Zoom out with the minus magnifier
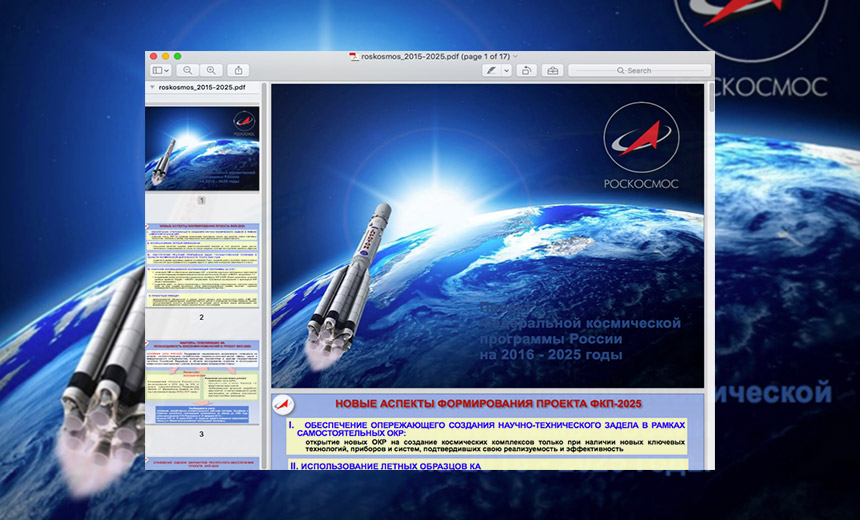The height and width of the screenshot is (520, 860). (x=188, y=70)
